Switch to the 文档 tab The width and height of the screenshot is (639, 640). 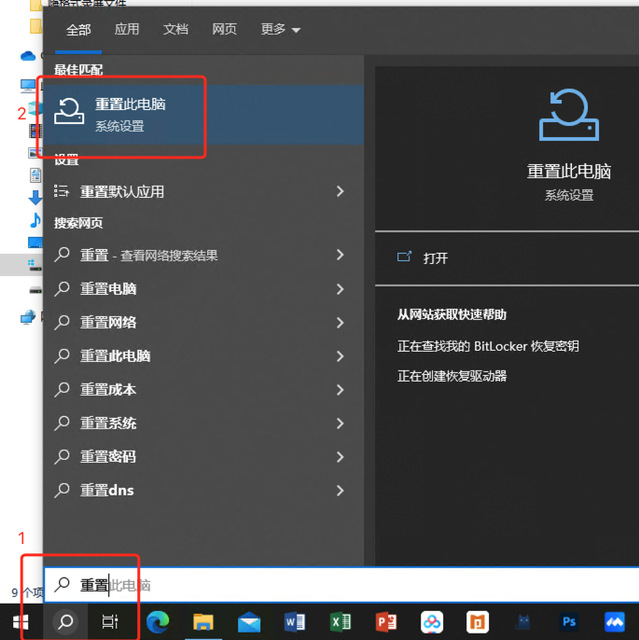pyautogui.click(x=175, y=30)
